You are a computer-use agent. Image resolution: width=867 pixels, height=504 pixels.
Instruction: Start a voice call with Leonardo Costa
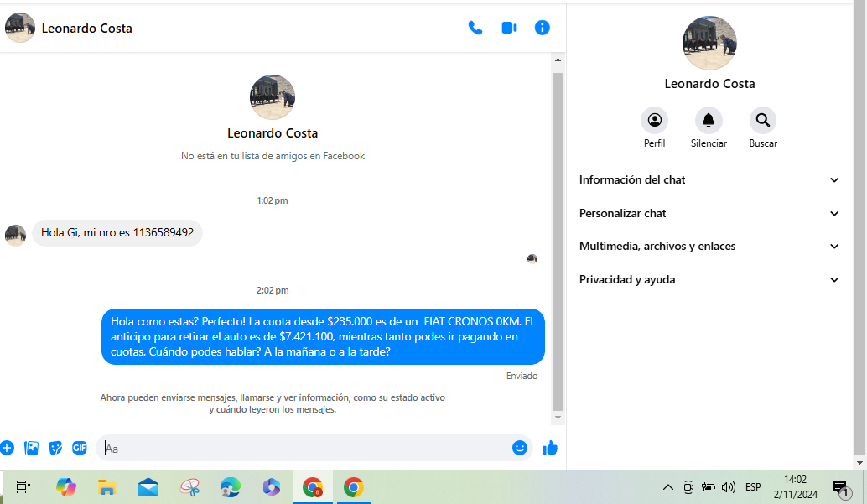point(475,28)
